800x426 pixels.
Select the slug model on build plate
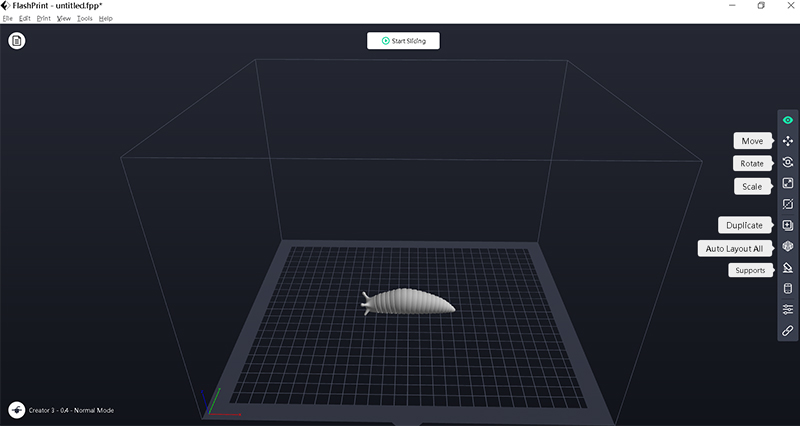(x=408, y=302)
